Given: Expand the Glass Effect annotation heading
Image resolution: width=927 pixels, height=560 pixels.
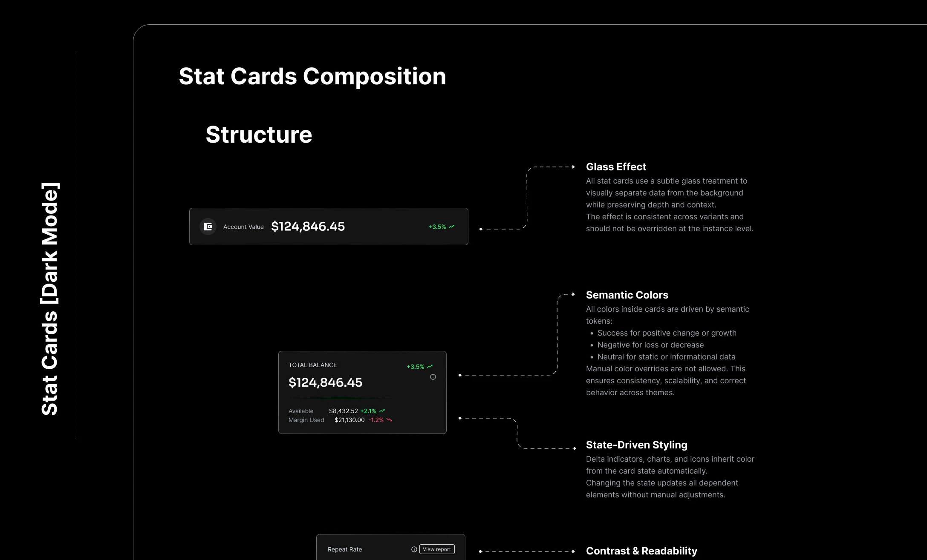Looking at the screenshot, I should [616, 167].
